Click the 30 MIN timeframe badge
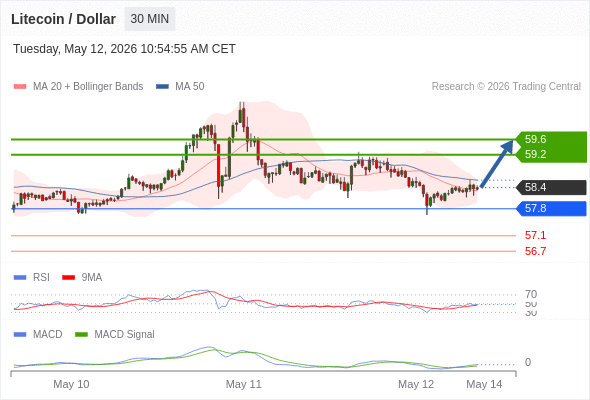The width and height of the screenshot is (590, 400). pyautogui.click(x=150, y=19)
